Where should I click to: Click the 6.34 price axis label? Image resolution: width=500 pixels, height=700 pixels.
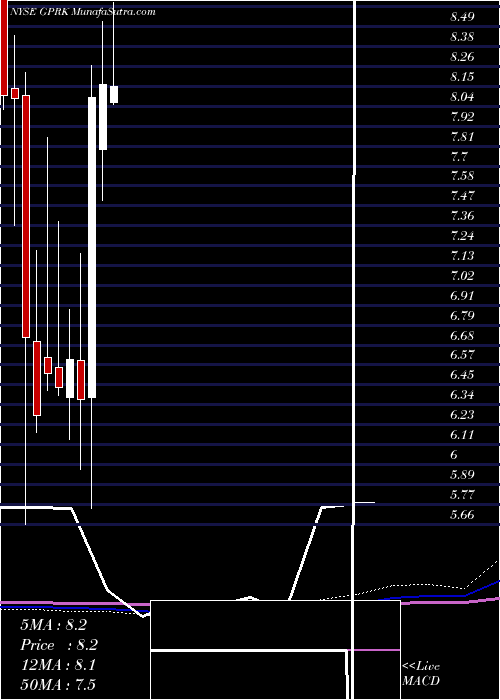pos(462,395)
